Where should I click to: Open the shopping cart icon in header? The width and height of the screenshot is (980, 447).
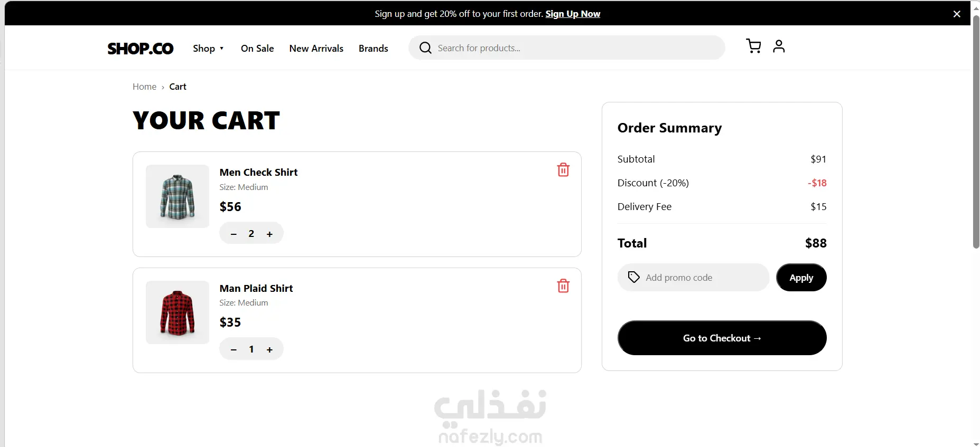pyautogui.click(x=753, y=46)
